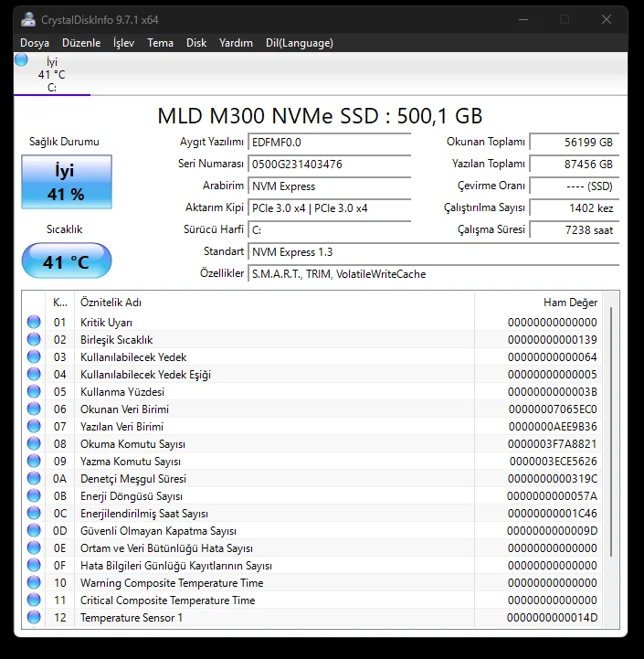
Task: Select raw value 00000000001C46
Action: click(552, 513)
